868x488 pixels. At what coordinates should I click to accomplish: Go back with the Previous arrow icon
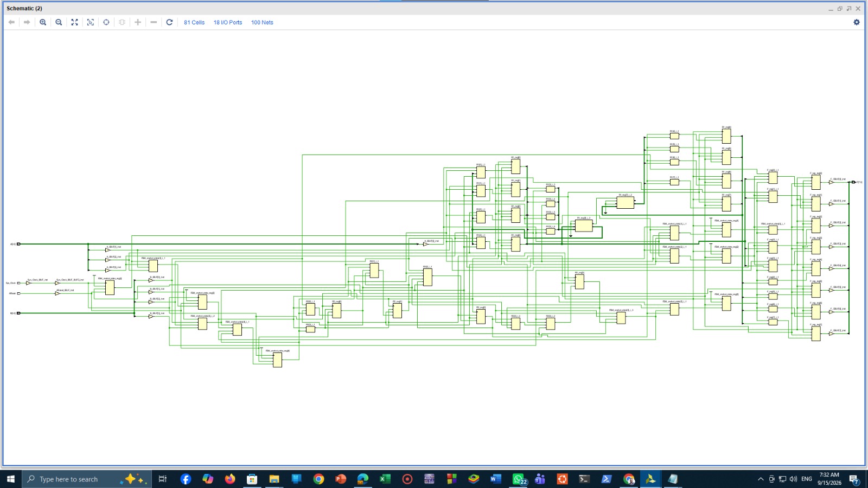pyautogui.click(x=11, y=22)
